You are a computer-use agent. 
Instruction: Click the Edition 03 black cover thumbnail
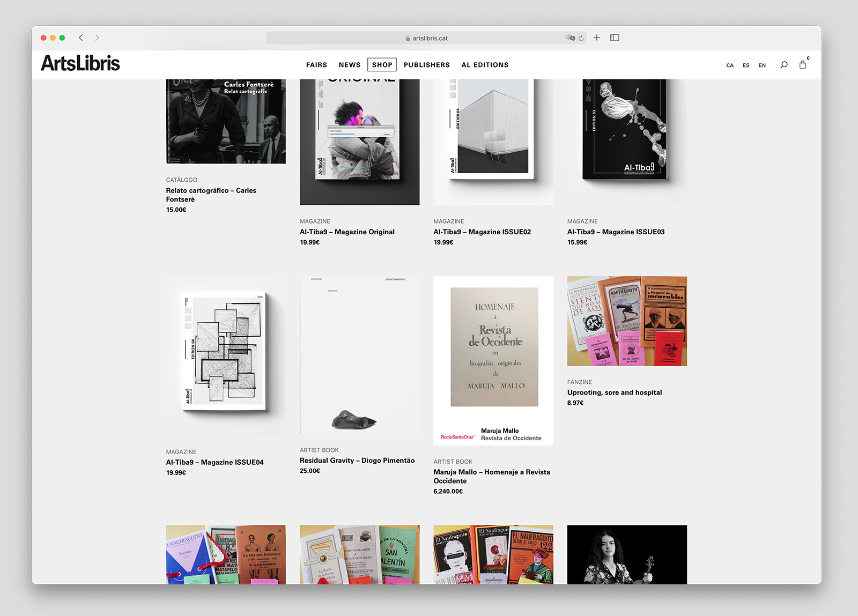[627, 142]
